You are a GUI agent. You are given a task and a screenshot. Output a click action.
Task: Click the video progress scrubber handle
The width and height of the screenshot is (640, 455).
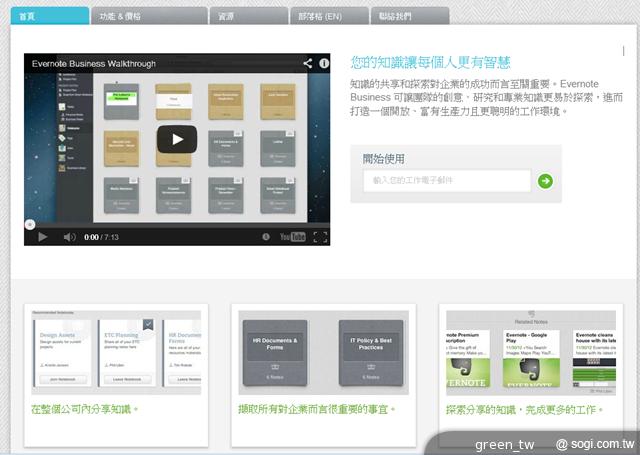point(30,224)
